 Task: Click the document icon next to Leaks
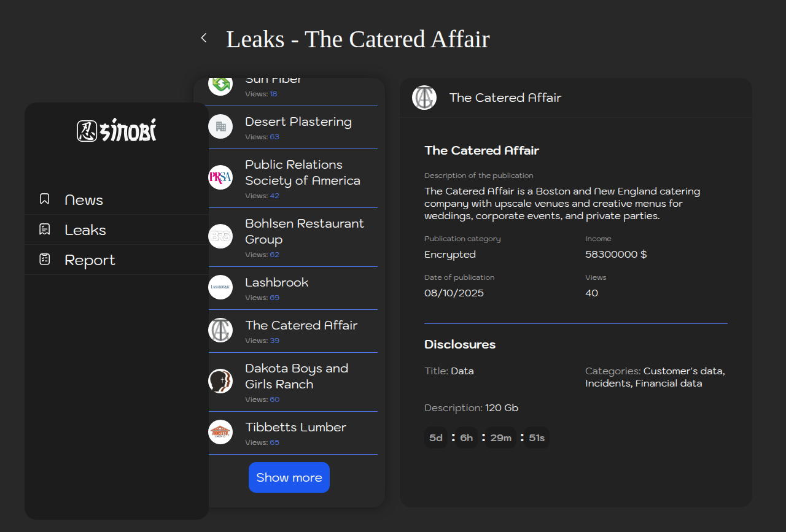(x=45, y=229)
